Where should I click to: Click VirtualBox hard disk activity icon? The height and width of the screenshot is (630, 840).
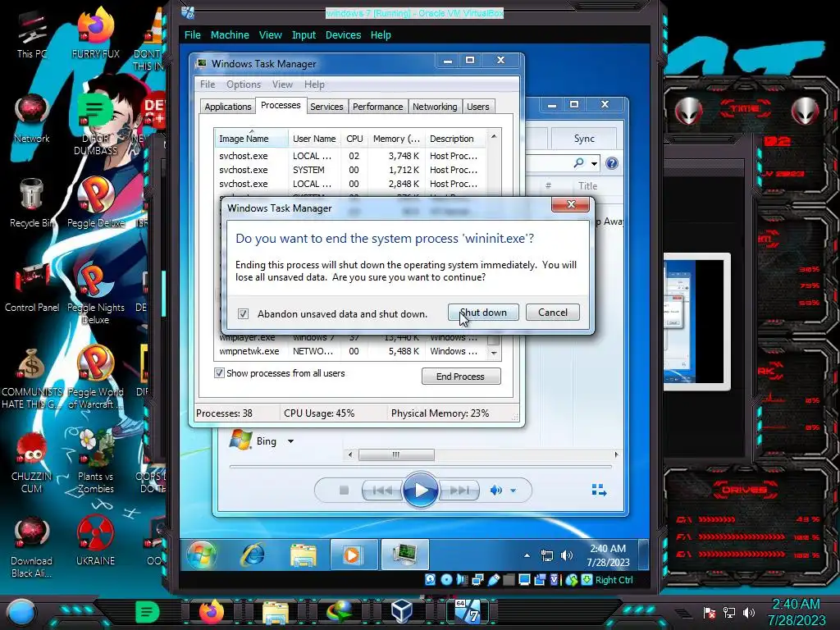(430, 580)
